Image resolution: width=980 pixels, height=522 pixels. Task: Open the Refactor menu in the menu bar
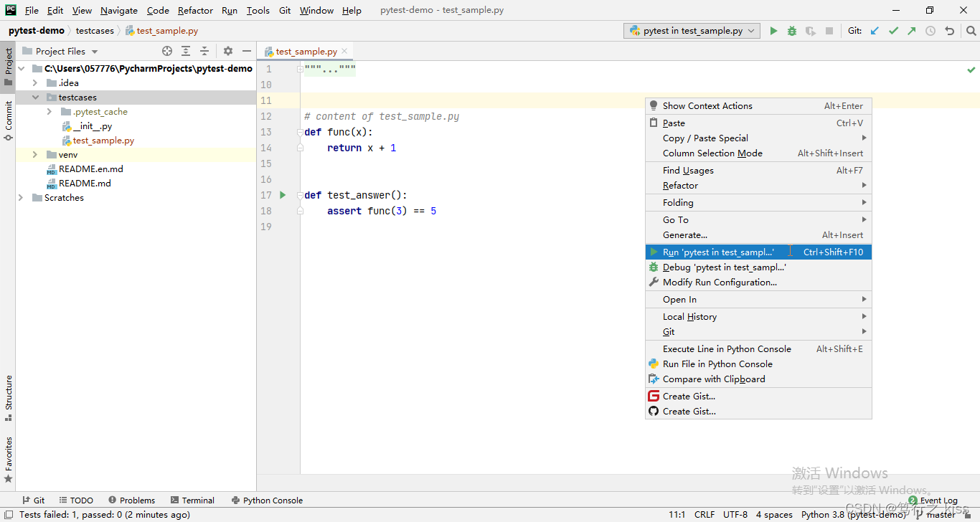point(195,10)
